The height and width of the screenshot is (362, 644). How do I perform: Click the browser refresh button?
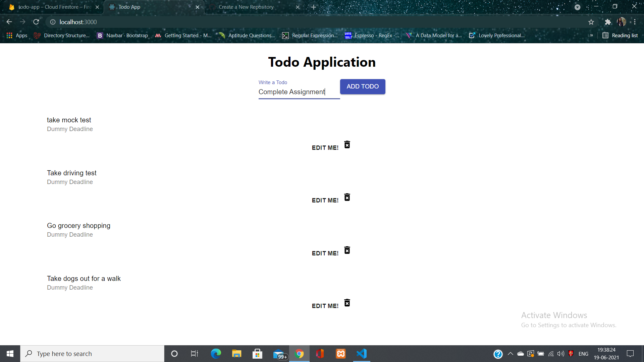pyautogui.click(x=36, y=22)
